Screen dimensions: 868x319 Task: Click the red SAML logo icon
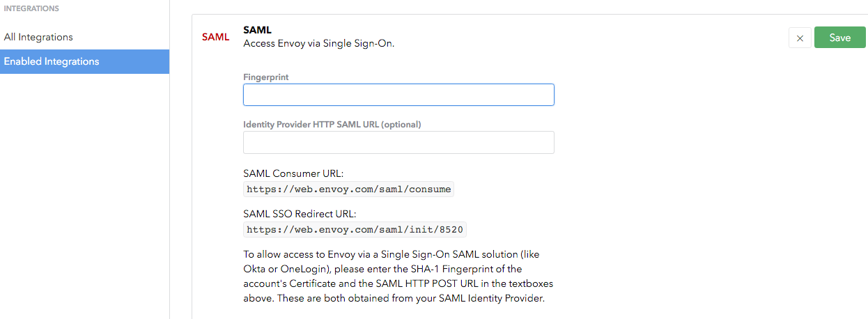[x=215, y=37]
